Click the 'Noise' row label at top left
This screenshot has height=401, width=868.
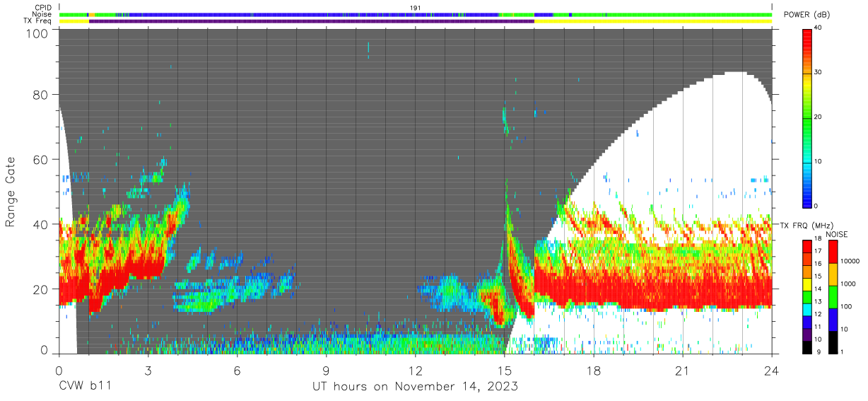point(42,14)
